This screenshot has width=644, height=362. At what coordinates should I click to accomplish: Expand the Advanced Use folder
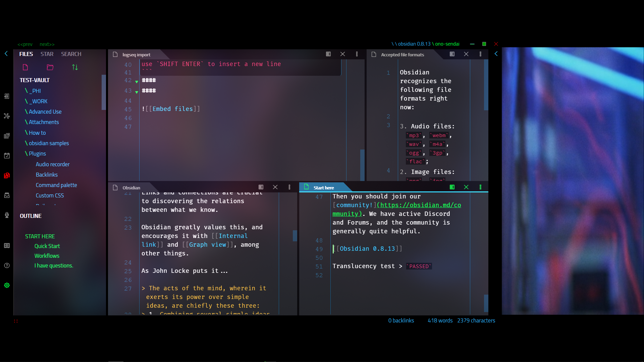coord(45,112)
